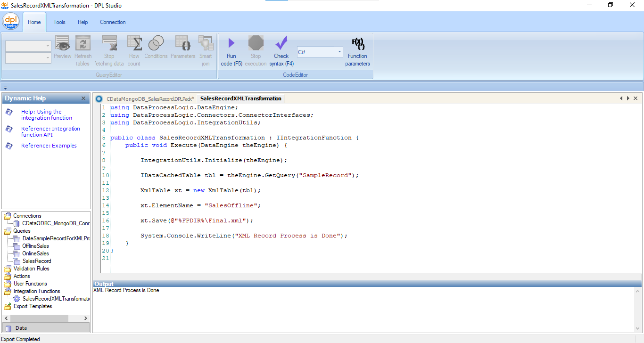Click the help icon beside Reference: Examples
644x343 pixels.
coord(9,146)
